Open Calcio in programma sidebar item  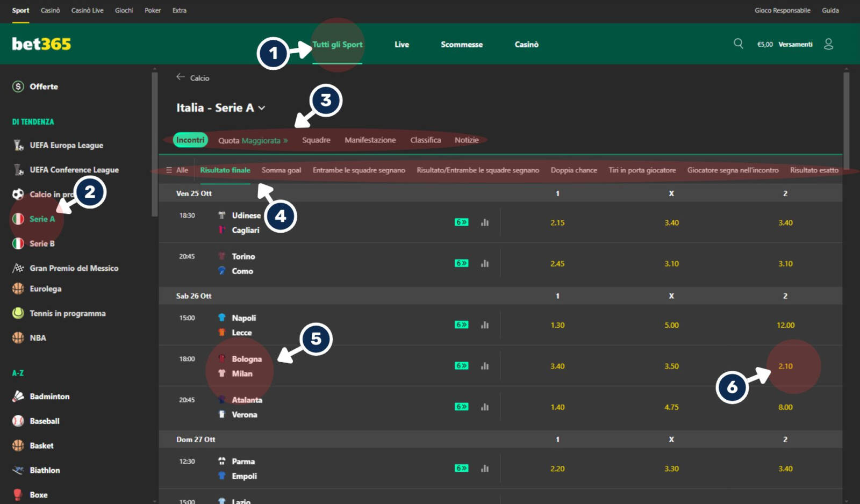[x=51, y=195]
